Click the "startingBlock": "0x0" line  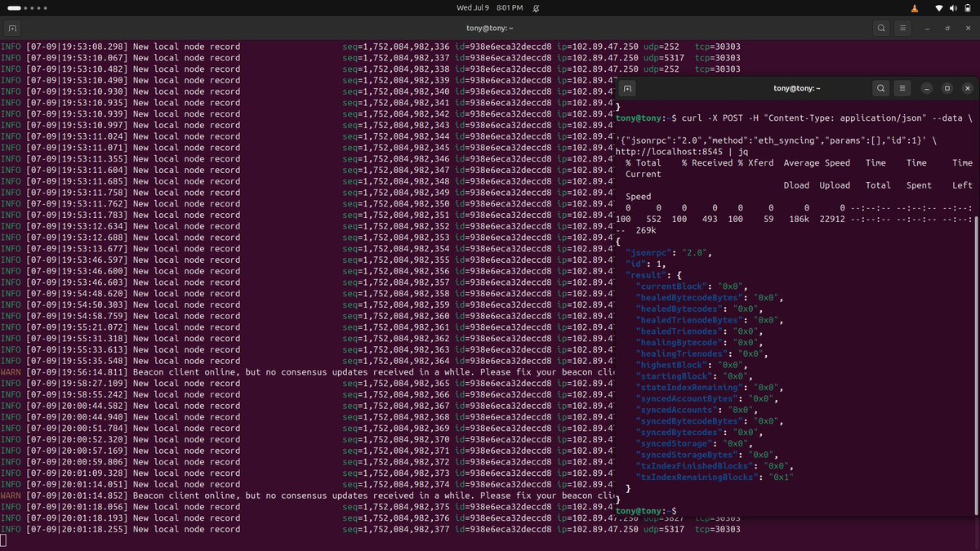click(694, 376)
